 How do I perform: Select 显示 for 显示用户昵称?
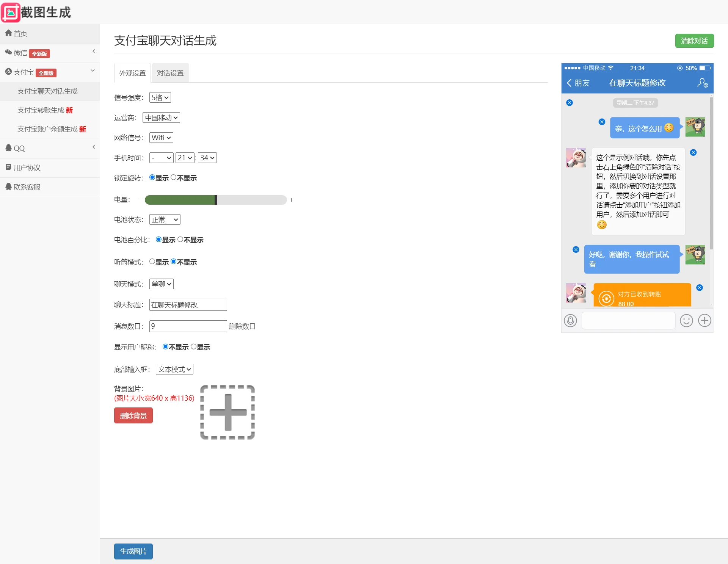point(194,346)
